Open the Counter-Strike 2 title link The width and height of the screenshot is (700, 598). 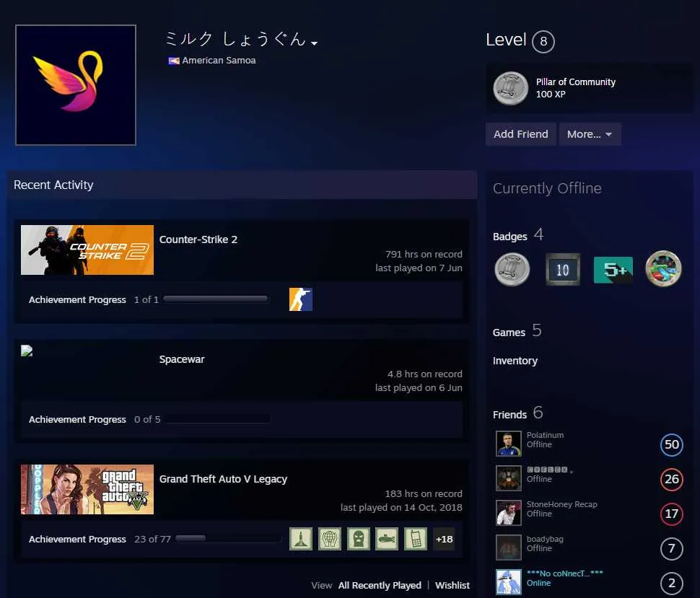click(198, 239)
